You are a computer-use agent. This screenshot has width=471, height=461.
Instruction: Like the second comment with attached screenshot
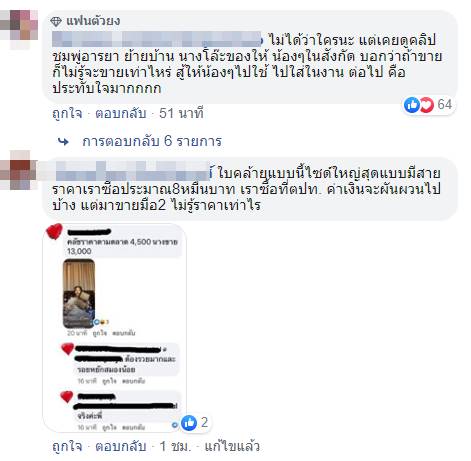(x=67, y=446)
